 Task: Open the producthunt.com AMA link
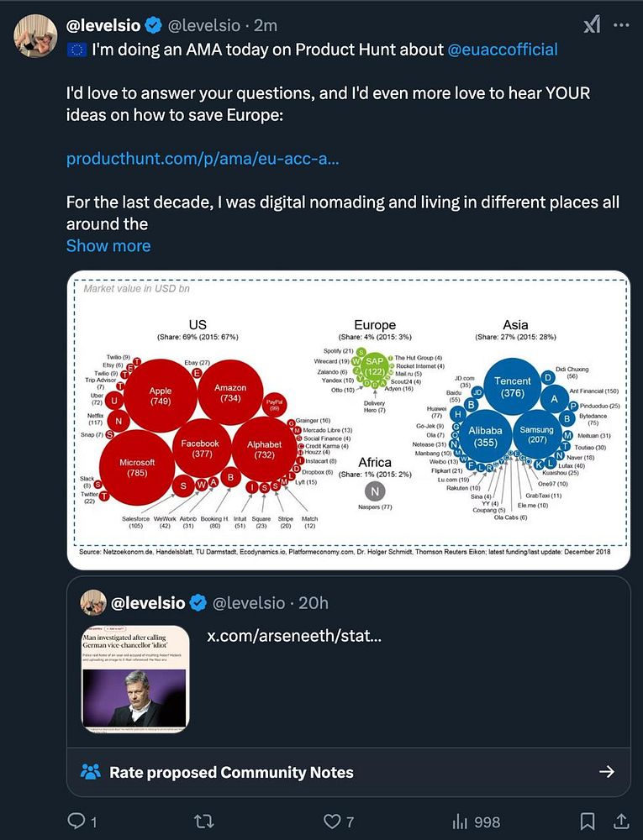coord(203,159)
